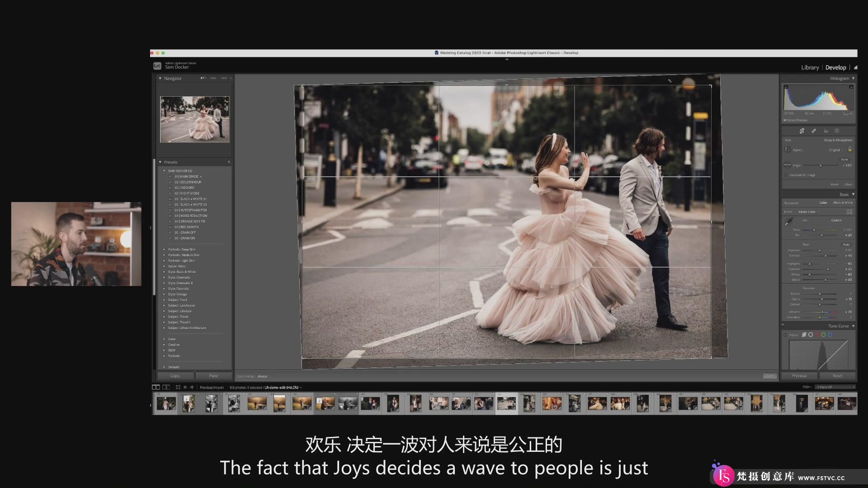Pick the Crop Frame tool beside Aspect
868x488 pixels.
[x=788, y=150]
